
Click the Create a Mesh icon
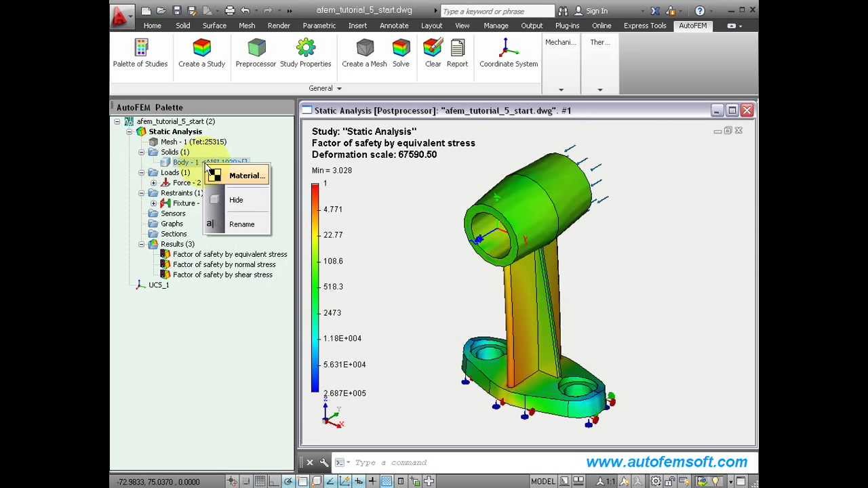click(x=365, y=48)
